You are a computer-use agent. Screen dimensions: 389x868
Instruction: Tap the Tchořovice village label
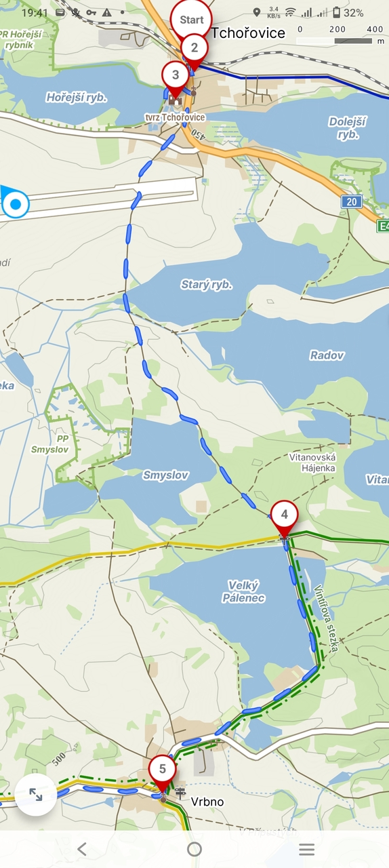[x=248, y=33]
